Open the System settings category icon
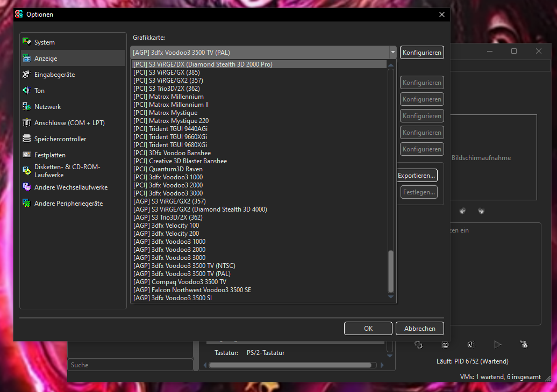This screenshot has width=557, height=392. 25,42
